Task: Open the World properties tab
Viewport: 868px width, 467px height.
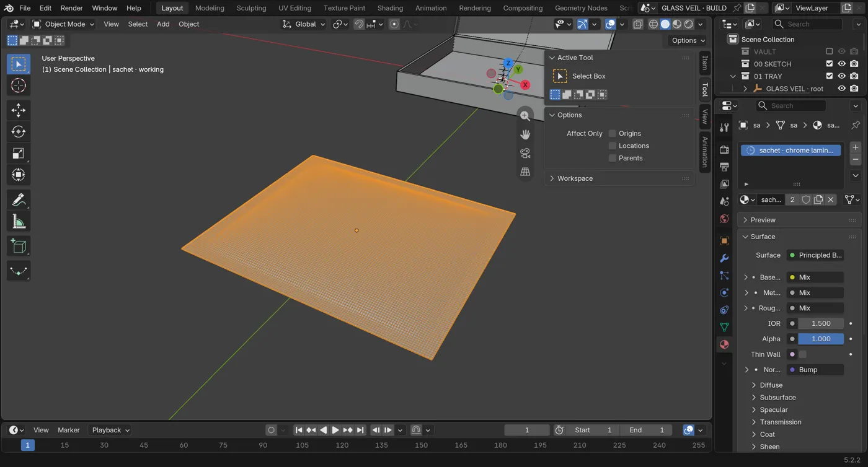Action: 724,219
